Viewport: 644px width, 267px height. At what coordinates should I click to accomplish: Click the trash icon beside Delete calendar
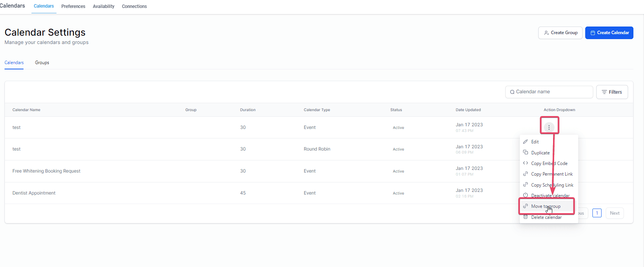[525, 217]
